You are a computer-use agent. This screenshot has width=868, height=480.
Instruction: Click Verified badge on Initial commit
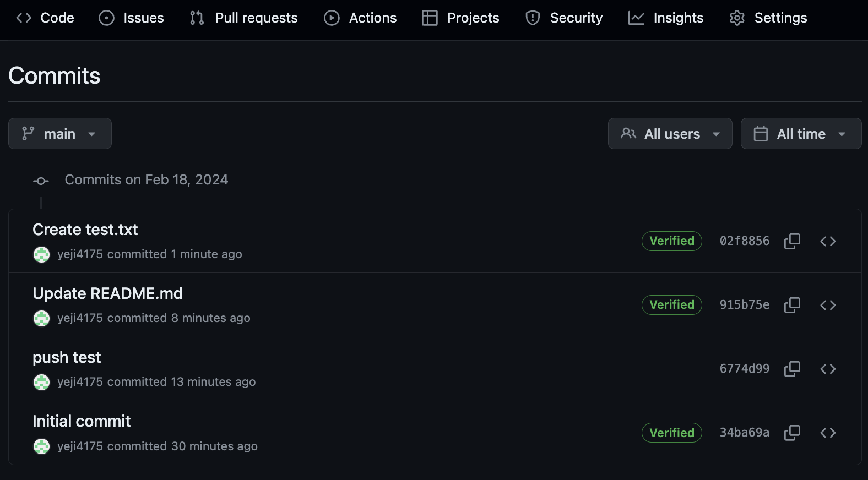click(x=671, y=433)
